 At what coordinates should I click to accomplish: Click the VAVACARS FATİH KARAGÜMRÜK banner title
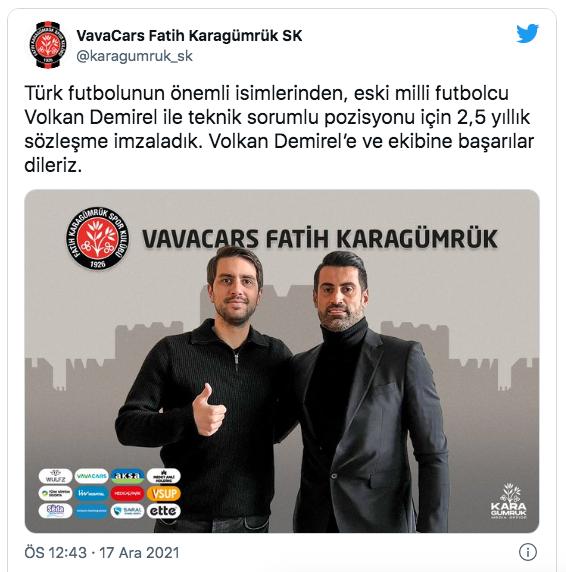point(319,239)
